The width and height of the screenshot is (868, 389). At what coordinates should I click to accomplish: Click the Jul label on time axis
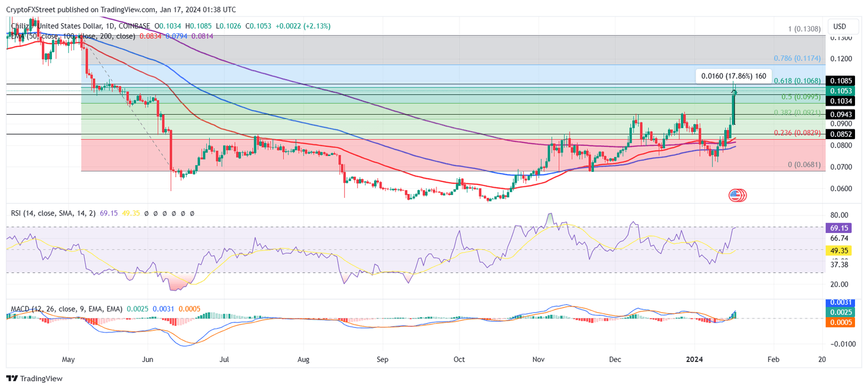(223, 360)
